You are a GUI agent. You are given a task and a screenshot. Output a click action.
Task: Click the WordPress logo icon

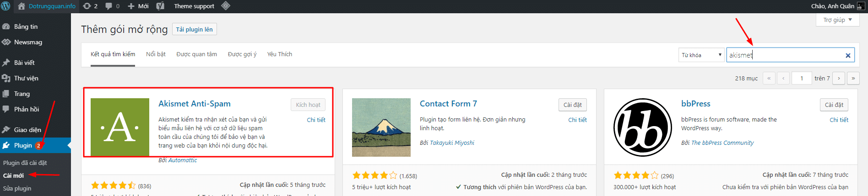(x=6, y=6)
